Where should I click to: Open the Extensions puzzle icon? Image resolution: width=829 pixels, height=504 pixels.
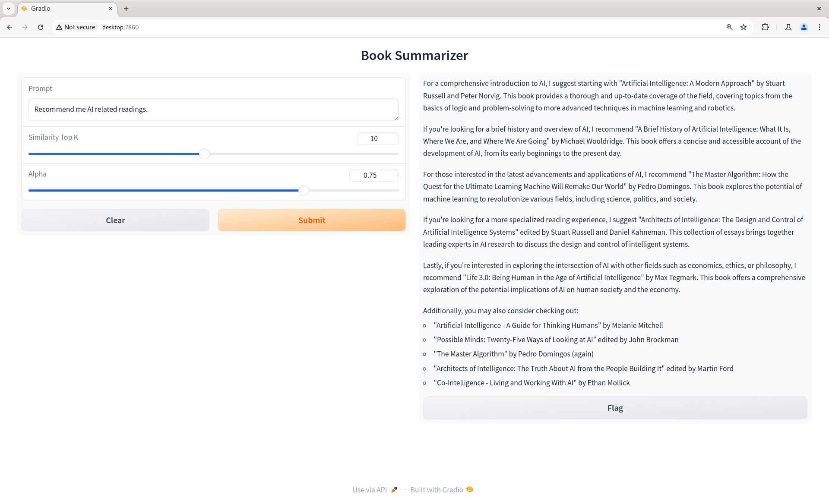click(765, 27)
